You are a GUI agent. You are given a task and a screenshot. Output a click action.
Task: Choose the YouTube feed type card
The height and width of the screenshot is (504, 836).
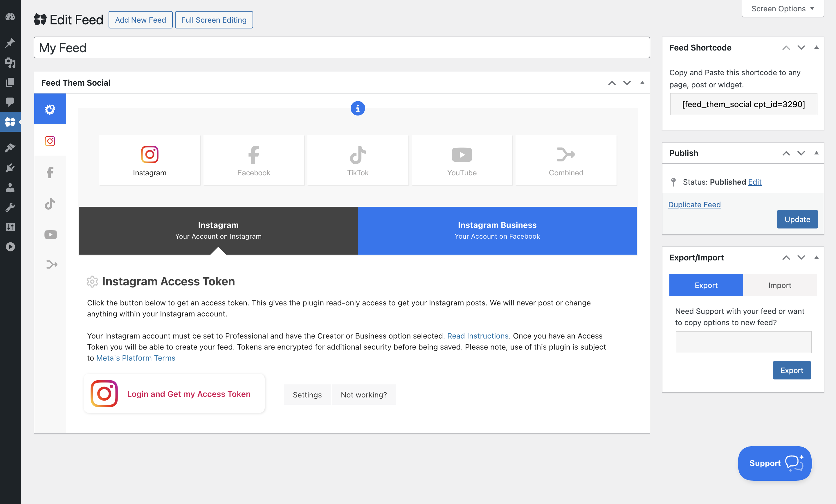click(x=462, y=160)
